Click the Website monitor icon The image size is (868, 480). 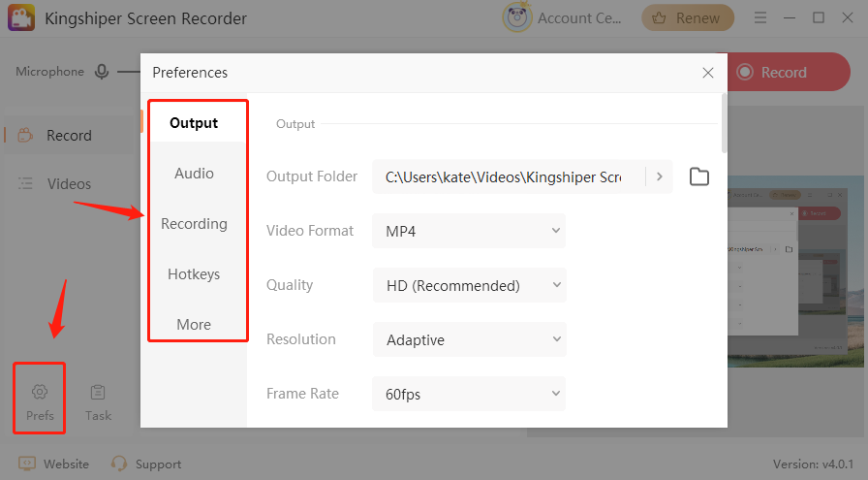pyautogui.click(x=26, y=464)
